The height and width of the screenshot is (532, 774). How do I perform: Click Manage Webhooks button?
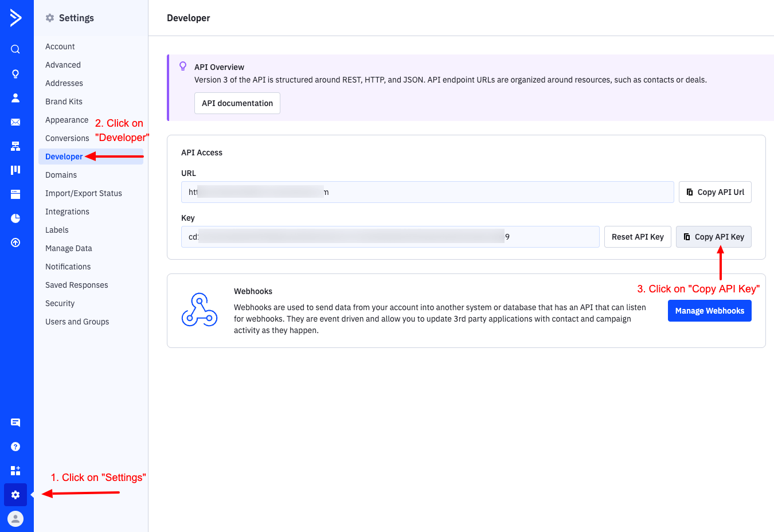tap(710, 311)
